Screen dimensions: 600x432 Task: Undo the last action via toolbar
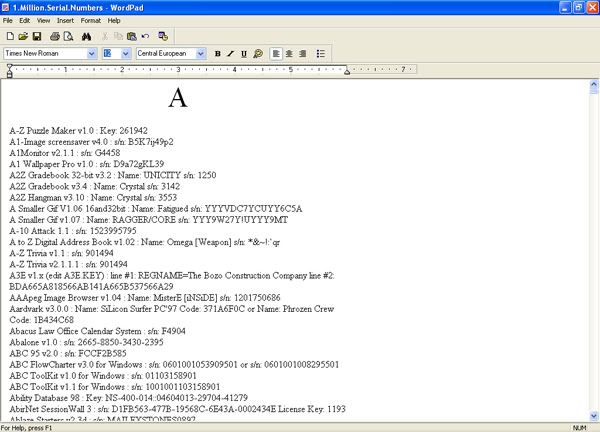click(145, 36)
